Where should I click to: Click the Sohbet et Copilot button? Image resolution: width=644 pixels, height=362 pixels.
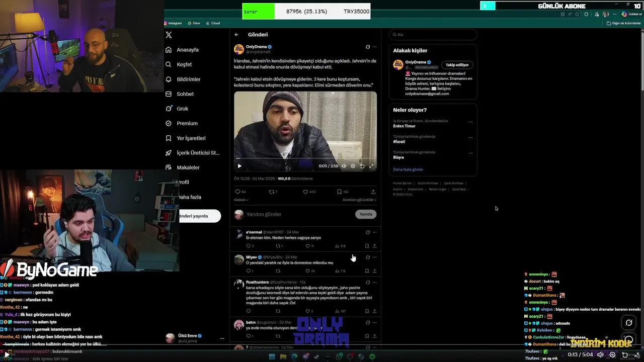(631, 14)
